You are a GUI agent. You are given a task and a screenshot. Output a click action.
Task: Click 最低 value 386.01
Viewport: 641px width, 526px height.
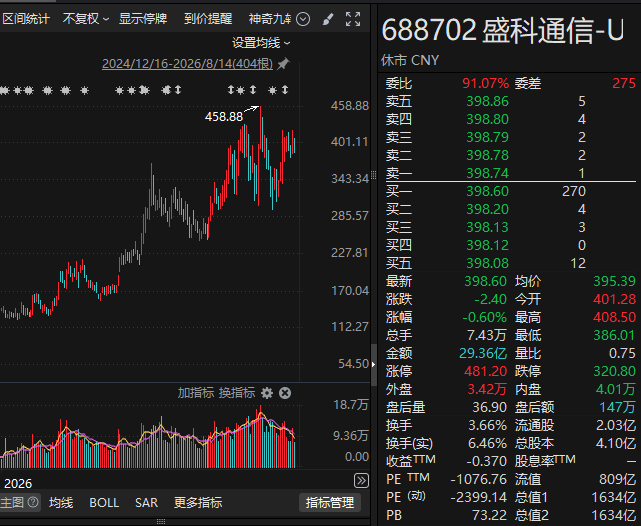click(x=614, y=335)
